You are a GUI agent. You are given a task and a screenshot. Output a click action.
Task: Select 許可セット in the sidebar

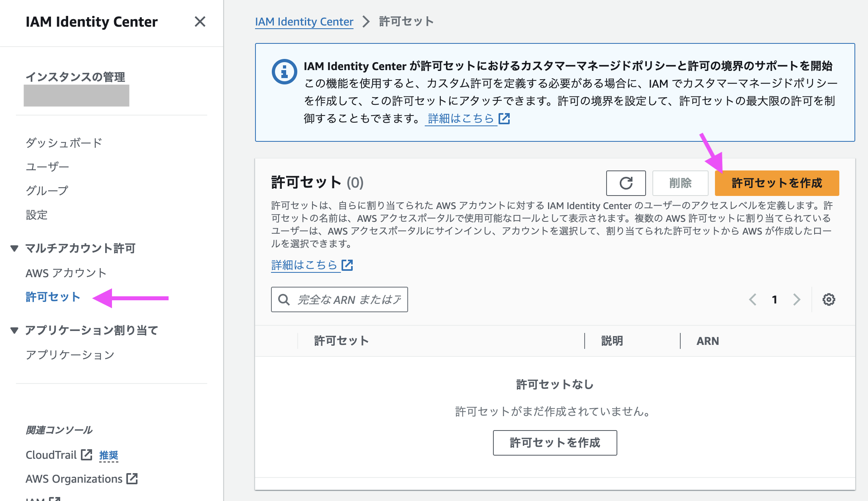53,297
